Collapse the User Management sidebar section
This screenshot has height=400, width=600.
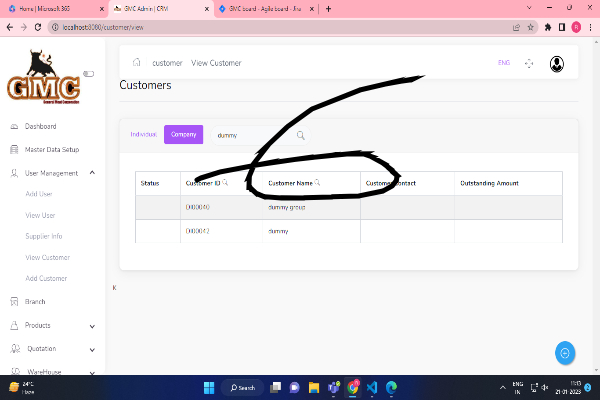[92, 173]
